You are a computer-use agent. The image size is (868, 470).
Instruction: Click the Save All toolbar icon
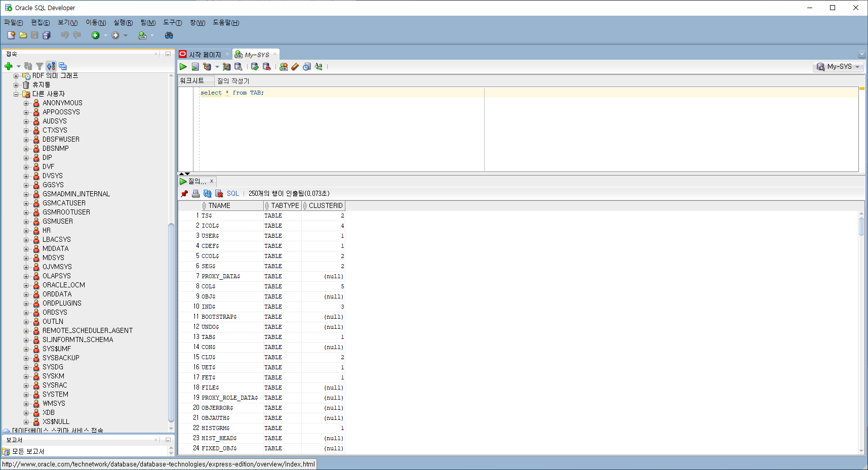pyautogui.click(x=47, y=35)
